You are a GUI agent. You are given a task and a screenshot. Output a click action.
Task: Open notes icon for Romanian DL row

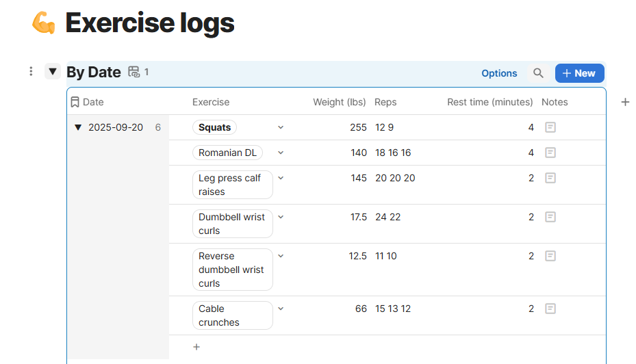click(550, 153)
